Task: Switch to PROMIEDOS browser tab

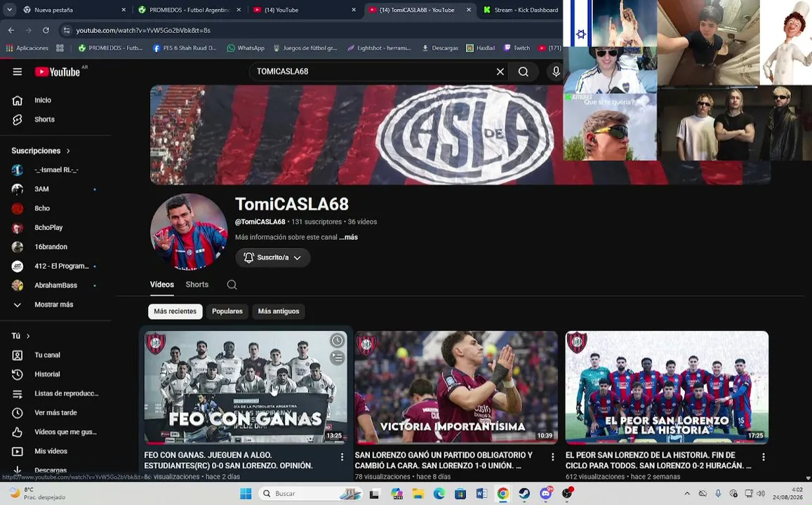Action: click(x=190, y=10)
